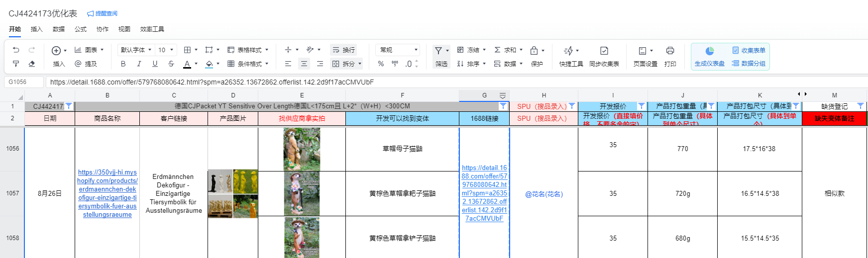Click the 提醒查阅 button beside the title
This screenshot has height=258, width=868.
pyautogui.click(x=103, y=13)
